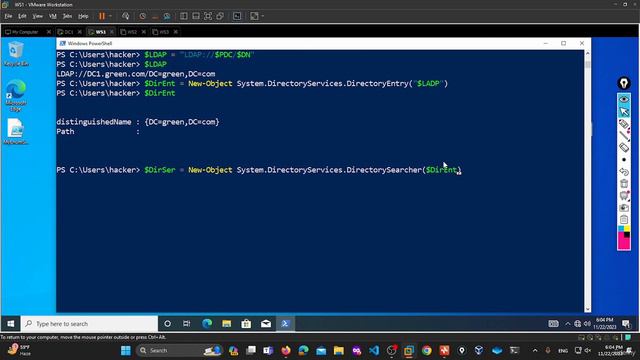The width and height of the screenshot is (640, 360).
Task: Switch to the My Computer tab
Action: pos(24,32)
